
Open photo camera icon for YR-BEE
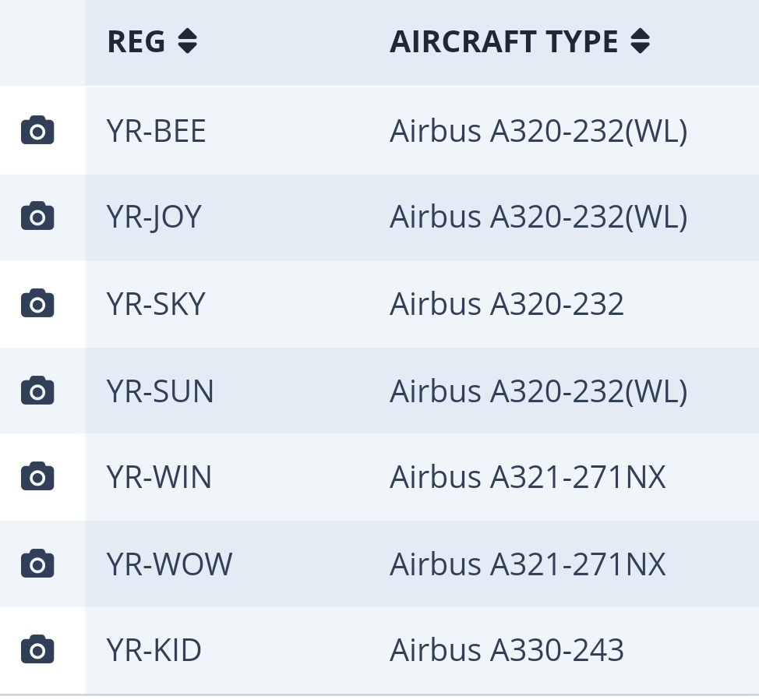[37, 129]
